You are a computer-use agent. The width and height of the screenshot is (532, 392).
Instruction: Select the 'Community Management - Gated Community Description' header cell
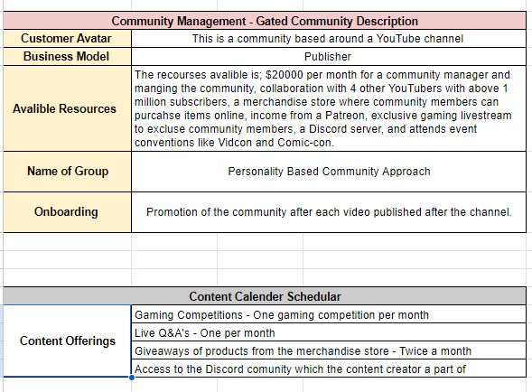coord(265,21)
